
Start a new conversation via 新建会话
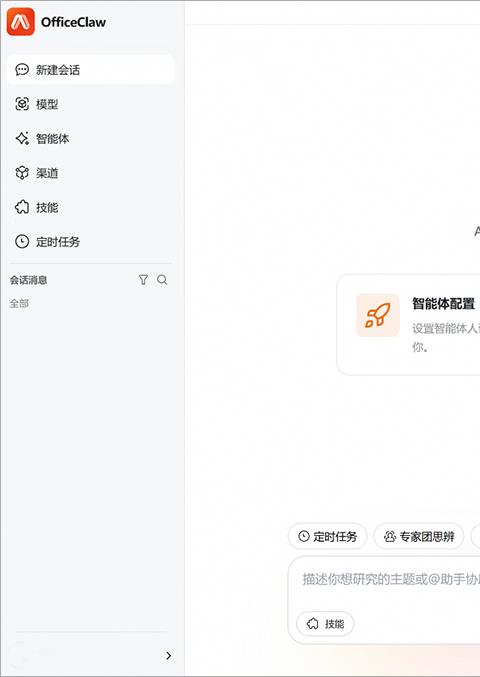[x=90, y=70]
